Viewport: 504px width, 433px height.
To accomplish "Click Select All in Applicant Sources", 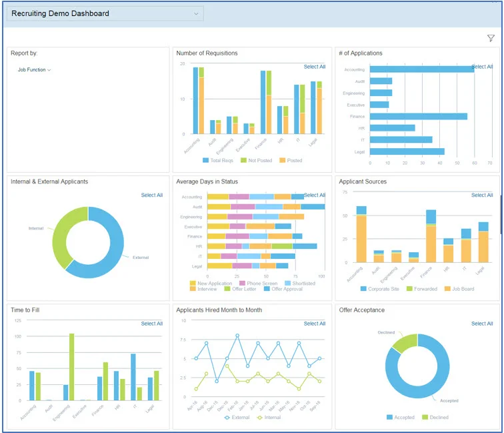I will tap(482, 195).
